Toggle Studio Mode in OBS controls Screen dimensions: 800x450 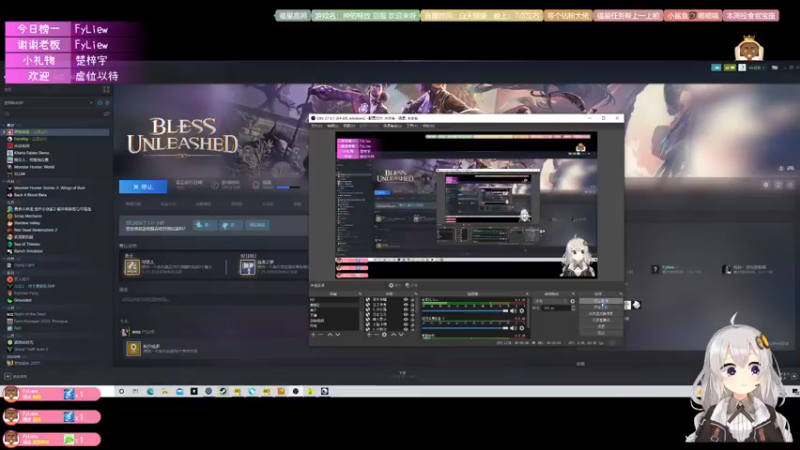(x=601, y=320)
